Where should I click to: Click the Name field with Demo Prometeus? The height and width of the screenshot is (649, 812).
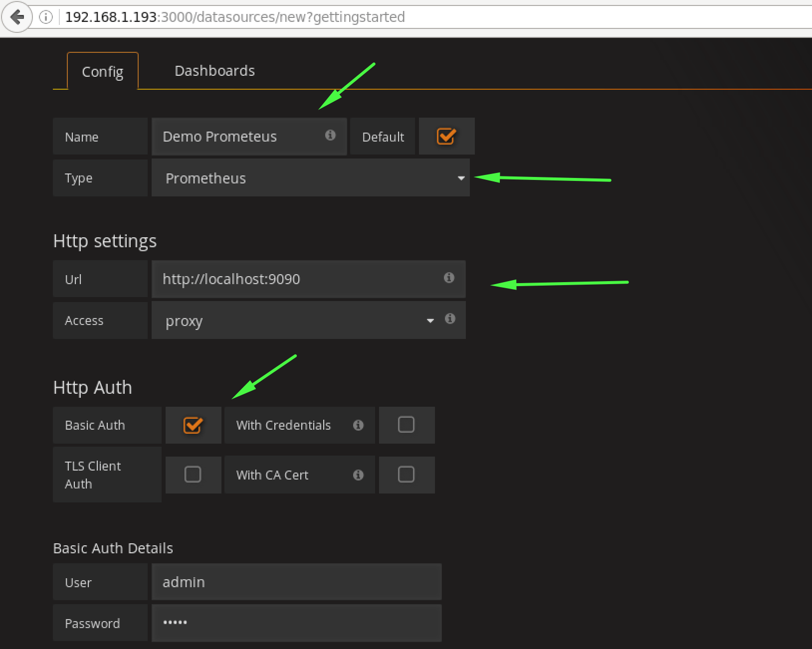pyautogui.click(x=239, y=137)
